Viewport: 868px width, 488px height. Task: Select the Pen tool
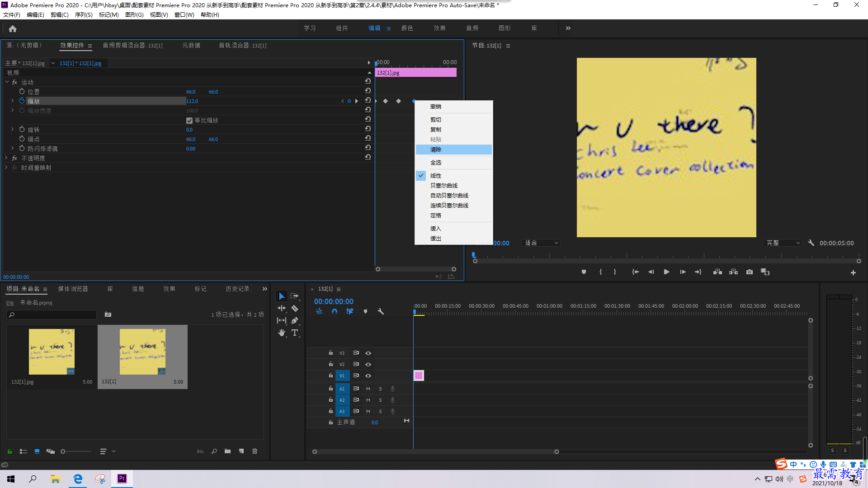pos(295,320)
